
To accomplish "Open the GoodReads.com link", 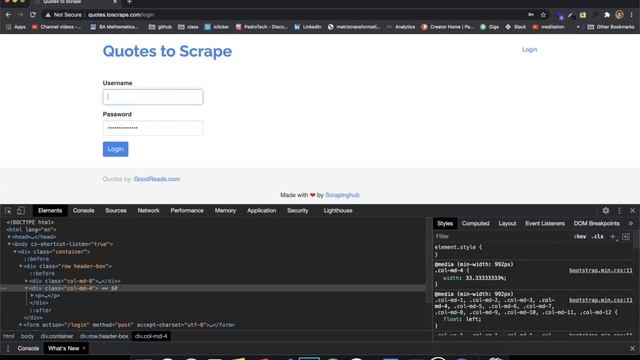I will tap(157, 179).
